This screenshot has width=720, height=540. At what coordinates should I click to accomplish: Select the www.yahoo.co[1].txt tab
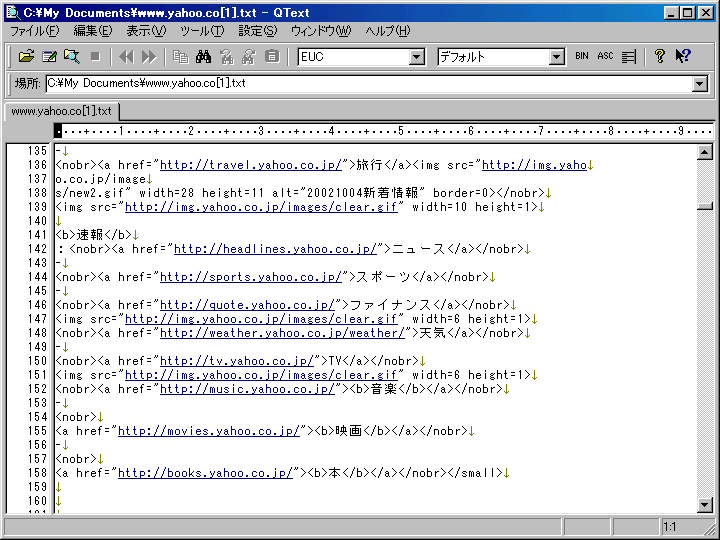click(61, 111)
